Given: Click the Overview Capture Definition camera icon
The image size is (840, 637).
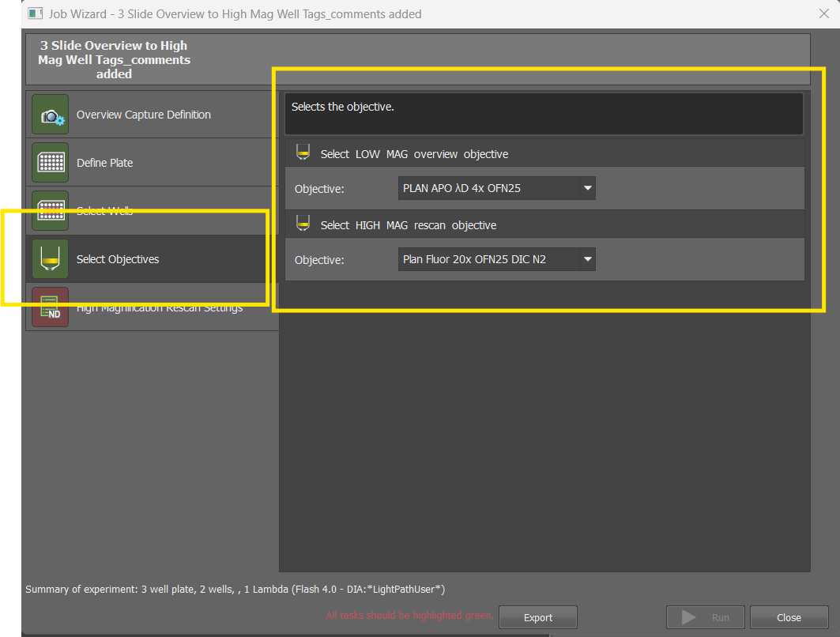Looking at the screenshot, I should [51, 115].
